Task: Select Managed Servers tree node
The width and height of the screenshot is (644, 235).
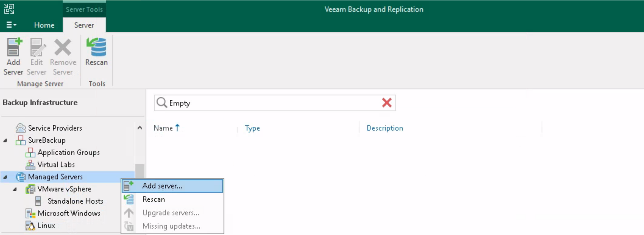Action: coord(55,177)
